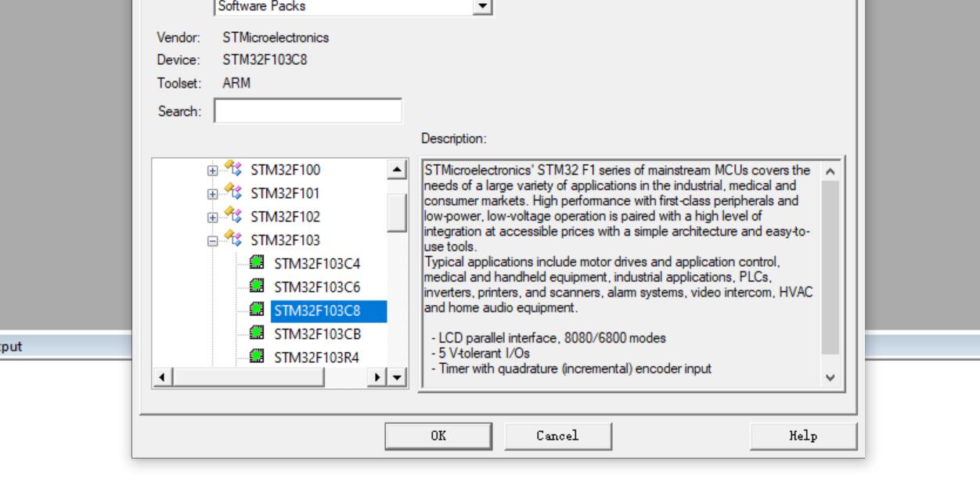Click the description scroll-down arrow
980x489 pixels.
pos(830,377)
